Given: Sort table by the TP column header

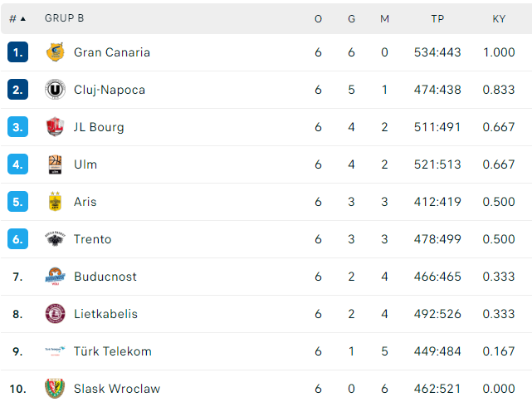Looking at the screenshot, I should 437,18.
